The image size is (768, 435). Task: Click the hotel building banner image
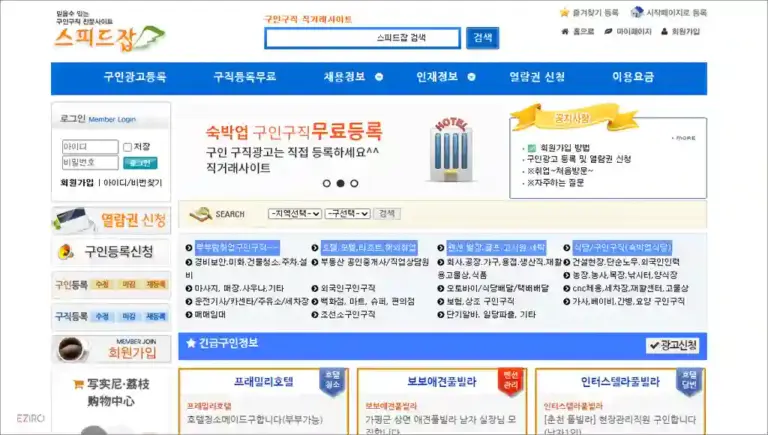[451, 150]
